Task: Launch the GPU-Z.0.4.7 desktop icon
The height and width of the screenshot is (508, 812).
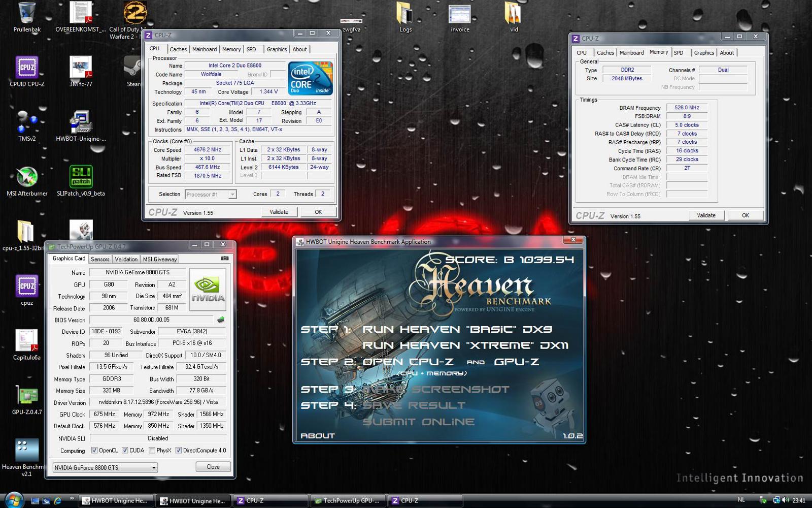Action: [27, 399]
